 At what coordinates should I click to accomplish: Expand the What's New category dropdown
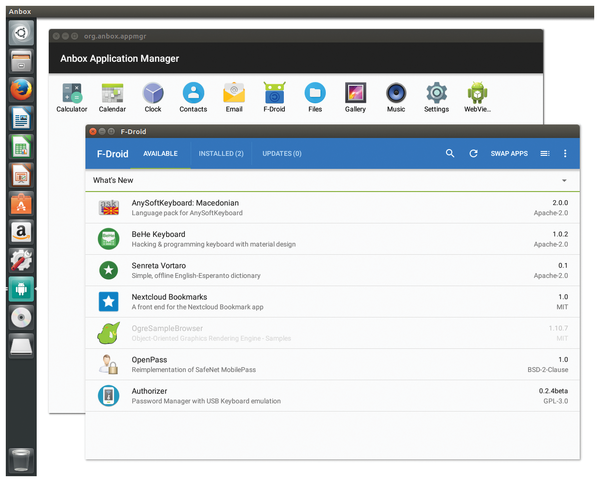tap(564, 180)
